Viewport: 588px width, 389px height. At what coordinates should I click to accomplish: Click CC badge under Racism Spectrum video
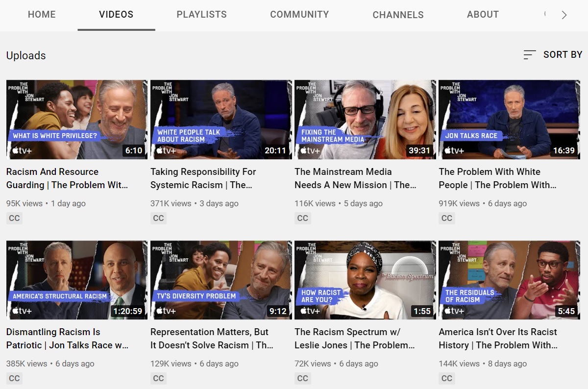(302, 378)
